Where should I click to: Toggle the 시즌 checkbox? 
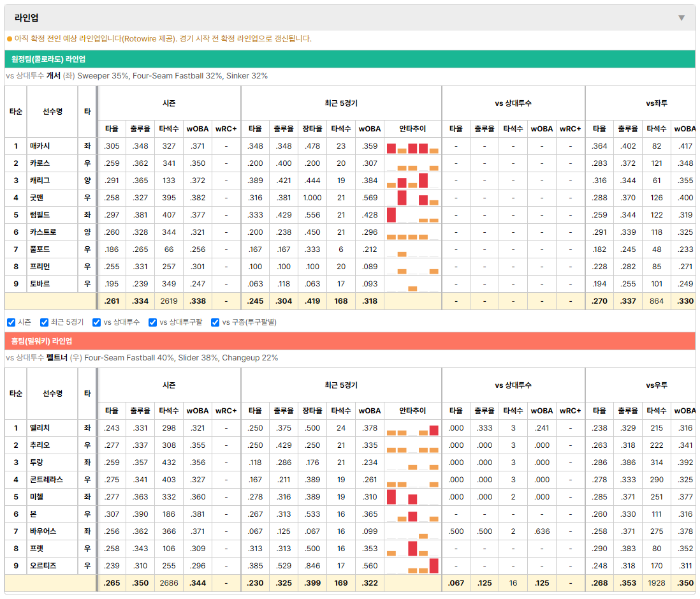(x=11, y=323)
